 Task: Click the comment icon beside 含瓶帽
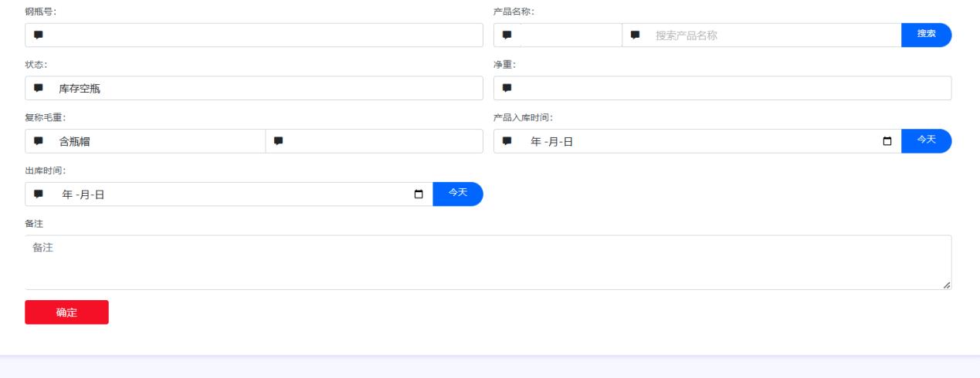[38, 141]
